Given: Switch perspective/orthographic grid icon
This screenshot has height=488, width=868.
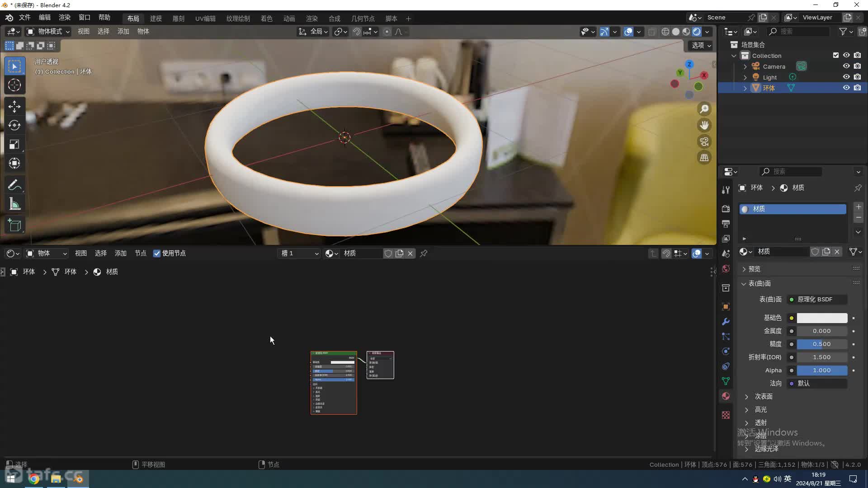Looking at the screenshot, I should (704, 158).
